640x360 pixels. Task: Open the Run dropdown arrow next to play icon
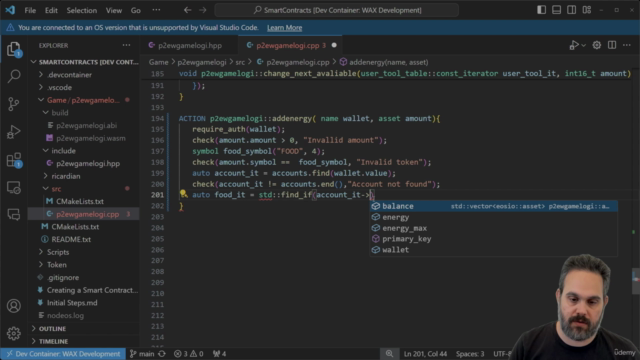tap(584, 46)
